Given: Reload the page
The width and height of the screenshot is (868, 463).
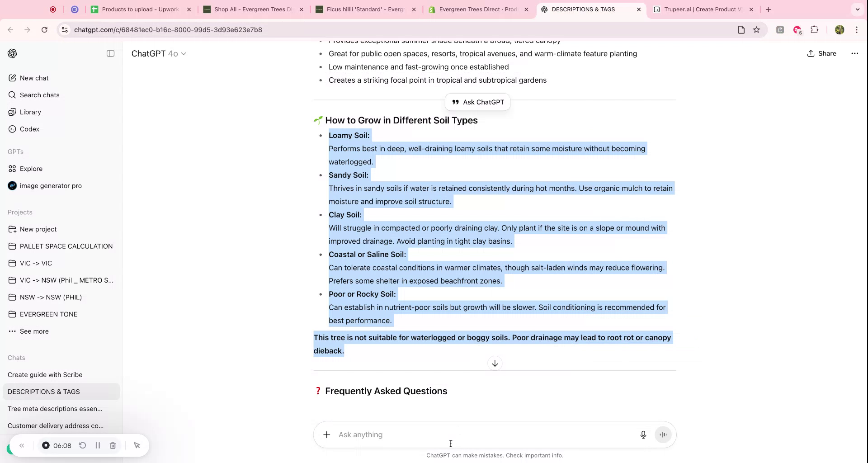Looking at the screenshot, I should (x=44, y=30).
